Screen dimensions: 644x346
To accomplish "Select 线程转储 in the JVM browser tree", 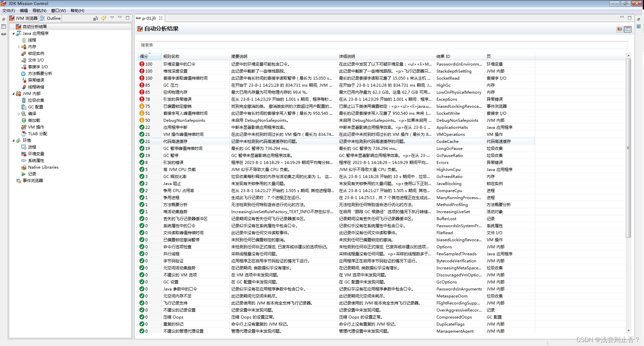I will point(35,87).
